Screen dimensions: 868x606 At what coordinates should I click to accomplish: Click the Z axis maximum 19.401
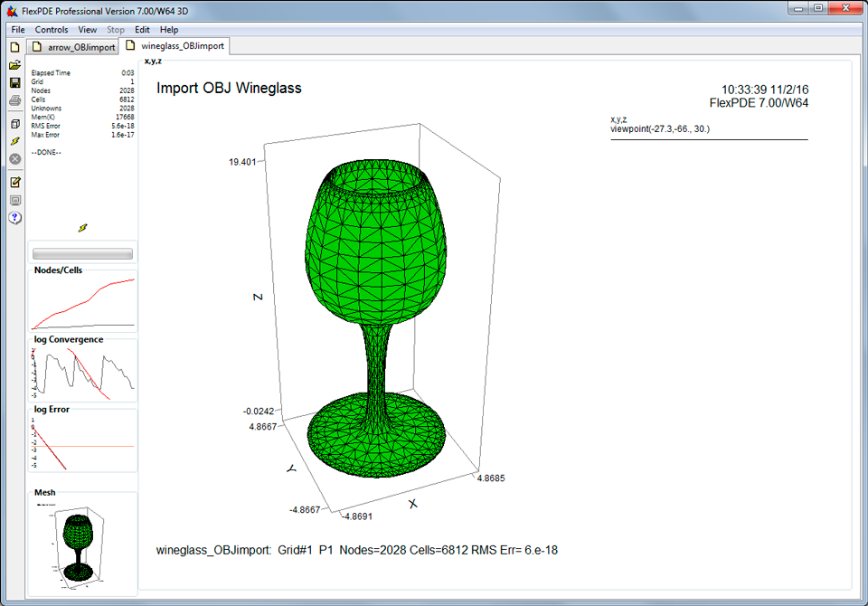(242, 162)
